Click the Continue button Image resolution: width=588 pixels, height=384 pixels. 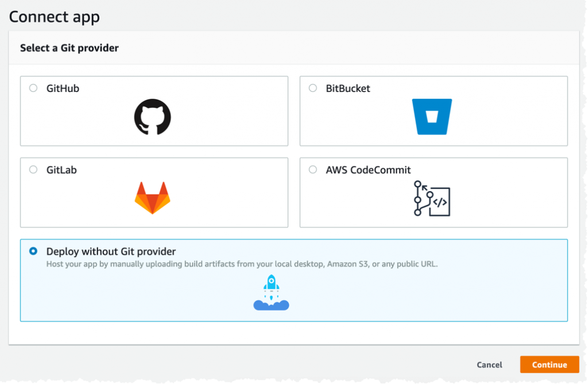(550, 364)
